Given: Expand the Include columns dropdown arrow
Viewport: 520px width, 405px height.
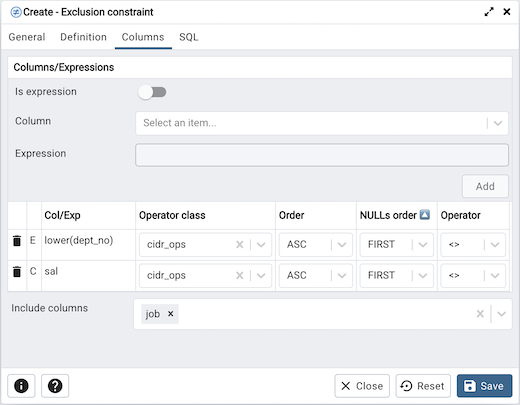Looking at the screenshot, I should [x=501, y=314].
